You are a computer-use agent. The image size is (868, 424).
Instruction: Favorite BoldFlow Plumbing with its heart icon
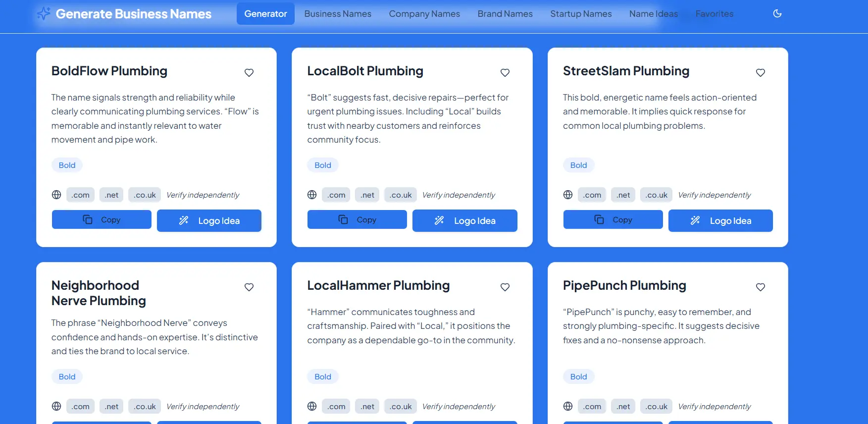coord(249,73)
